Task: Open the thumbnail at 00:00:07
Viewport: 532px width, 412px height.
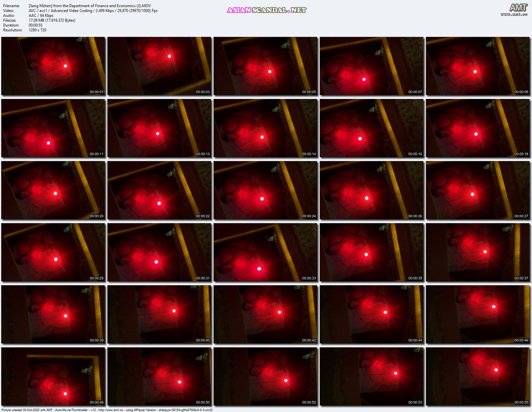Action: (372, 66)
